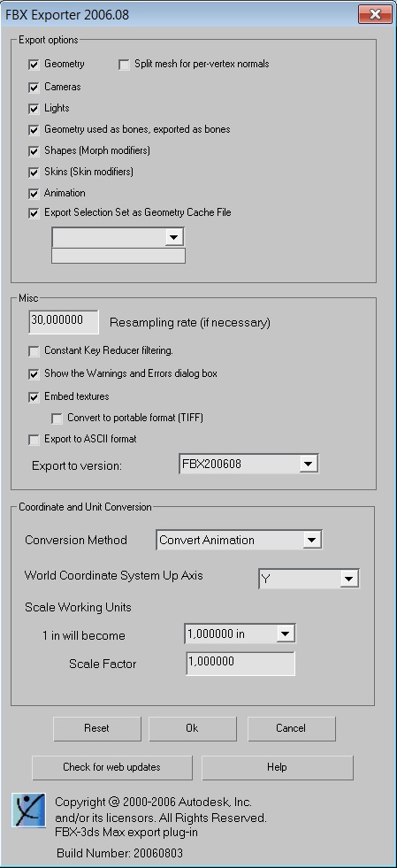Toggle Embed textures checkbox
397x868 pixels.
coord(34,397)
